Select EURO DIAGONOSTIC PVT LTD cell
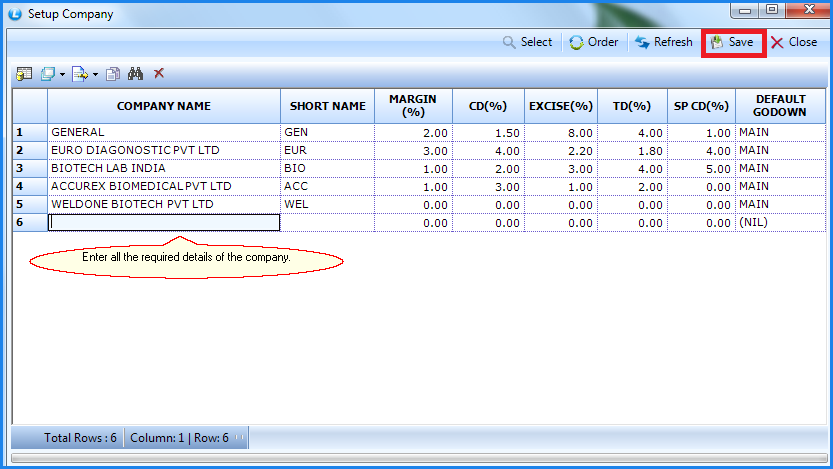The image size is (833, 469). [x=164, y=150]
